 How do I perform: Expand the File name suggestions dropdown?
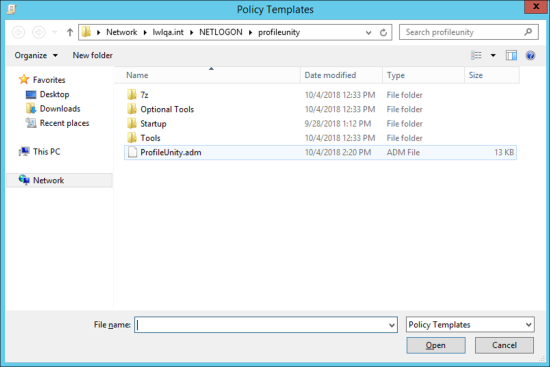pos(392,325)
